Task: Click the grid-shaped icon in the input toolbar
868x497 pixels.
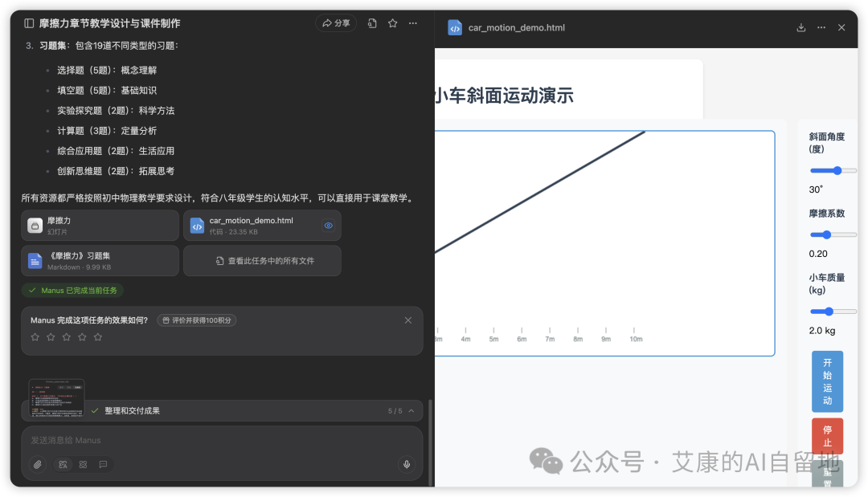Action: (x=83, y=464)
